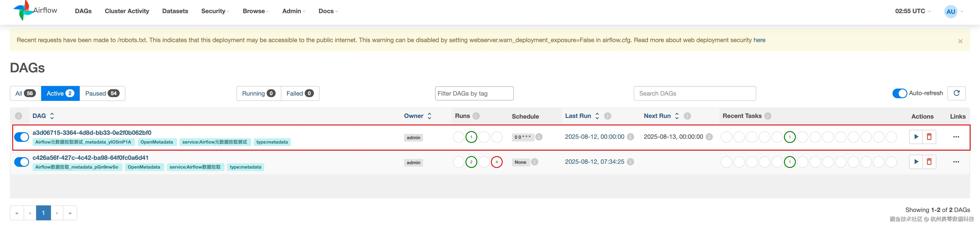Expand the Security menu dropdown
980x228 pixels.
215,11
